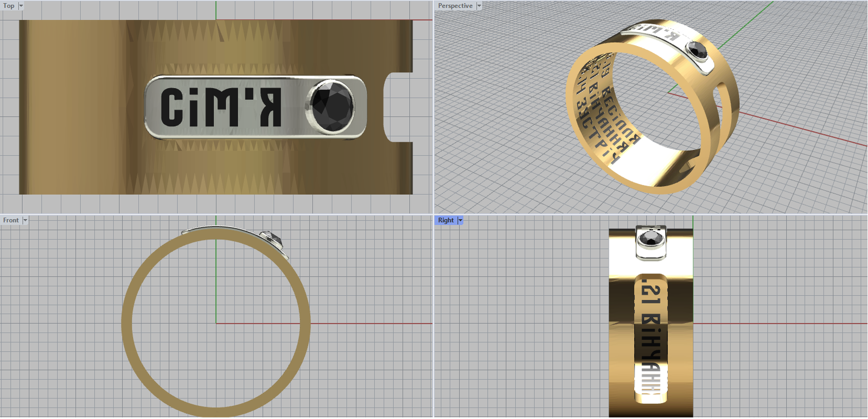The width and height of the screenshot is (868, 419).
Task: Click the axis origin inside Front view ring
Action: [x=216, y=323]
